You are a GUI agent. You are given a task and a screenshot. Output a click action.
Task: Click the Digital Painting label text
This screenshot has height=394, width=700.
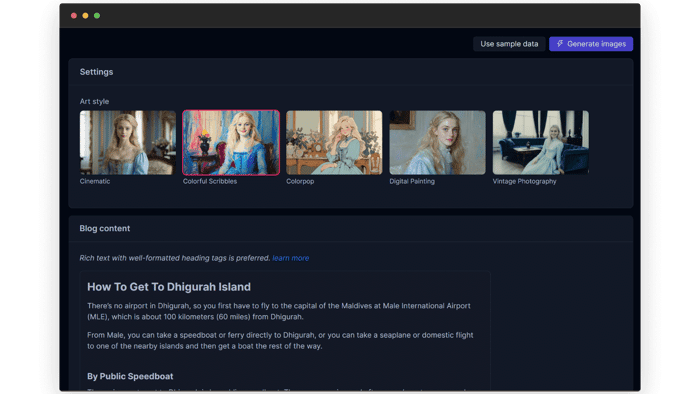412,181
